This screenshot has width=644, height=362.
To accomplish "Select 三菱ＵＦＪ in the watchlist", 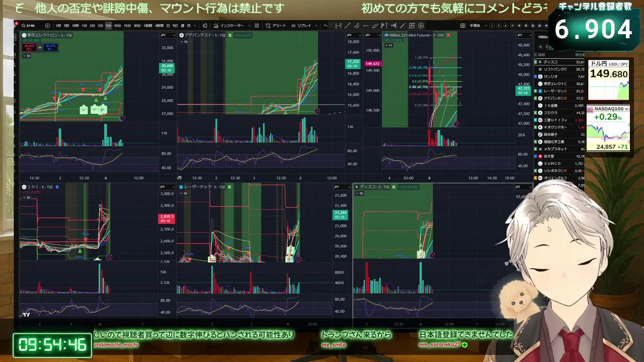I will [x=559, y=120].
